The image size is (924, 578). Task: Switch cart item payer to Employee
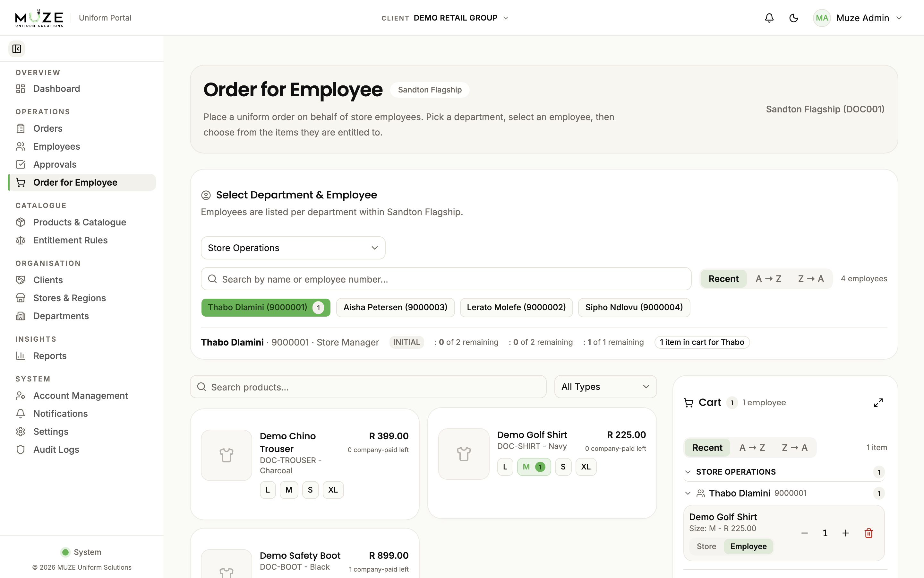click(749, 546)
